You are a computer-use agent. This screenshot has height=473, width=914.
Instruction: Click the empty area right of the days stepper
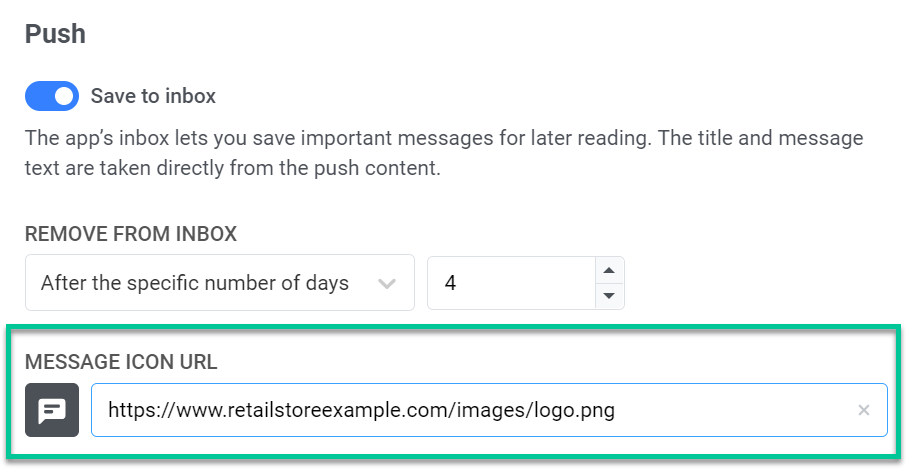click(760, 283)
